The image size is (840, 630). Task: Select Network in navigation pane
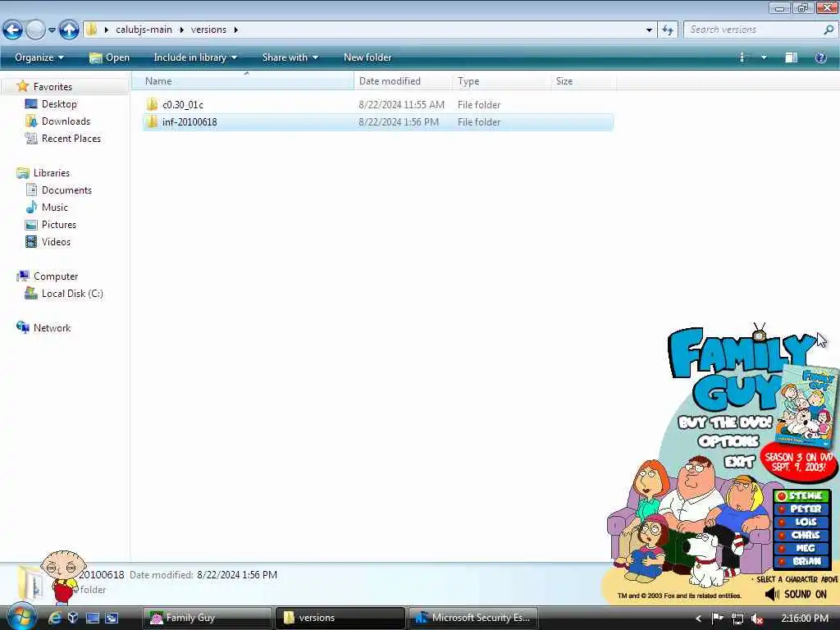pos(52,328)
